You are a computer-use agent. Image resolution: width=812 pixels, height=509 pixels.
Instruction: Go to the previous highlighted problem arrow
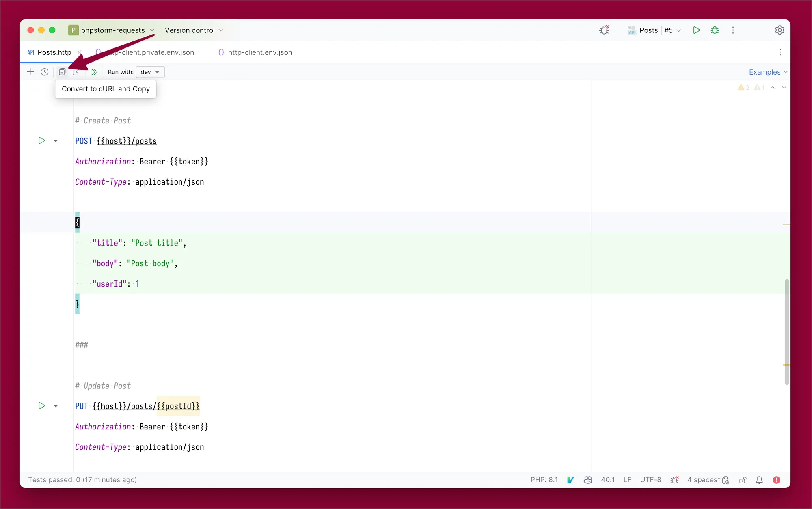[773, 87]
